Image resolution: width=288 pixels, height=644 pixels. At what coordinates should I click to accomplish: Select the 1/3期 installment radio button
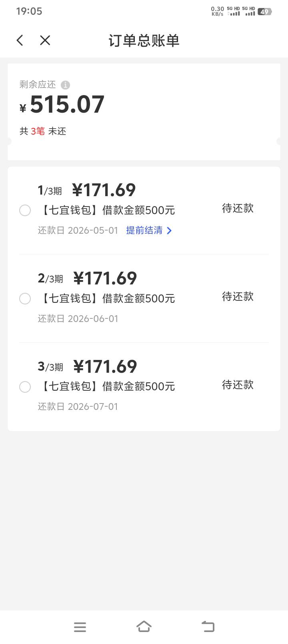click(25, 210)
